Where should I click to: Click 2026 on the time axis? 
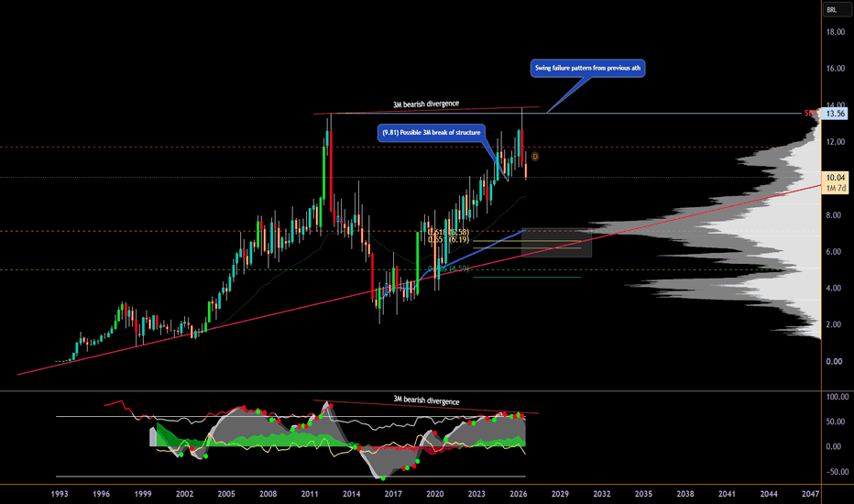[x=518, y=494]
